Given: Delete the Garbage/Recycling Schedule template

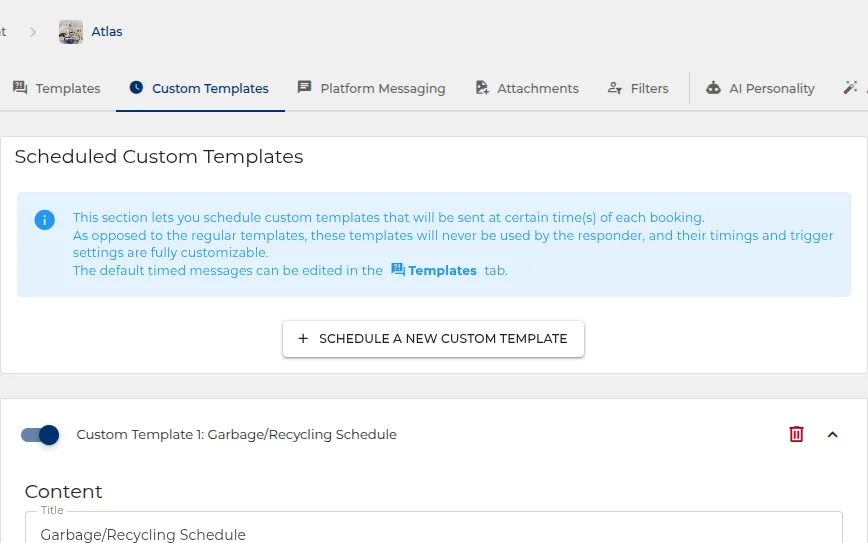Looking at the screenshot, I should (x=796, y=435).
